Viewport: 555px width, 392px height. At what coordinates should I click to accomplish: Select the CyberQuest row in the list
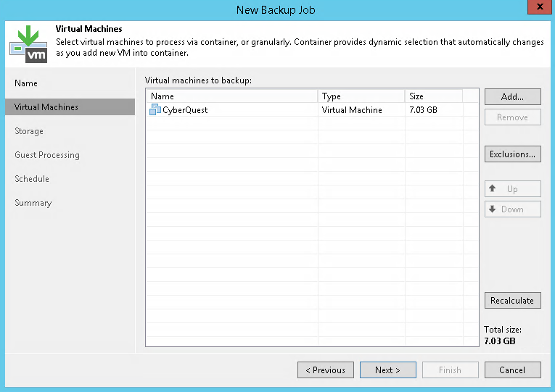[312, 110]
